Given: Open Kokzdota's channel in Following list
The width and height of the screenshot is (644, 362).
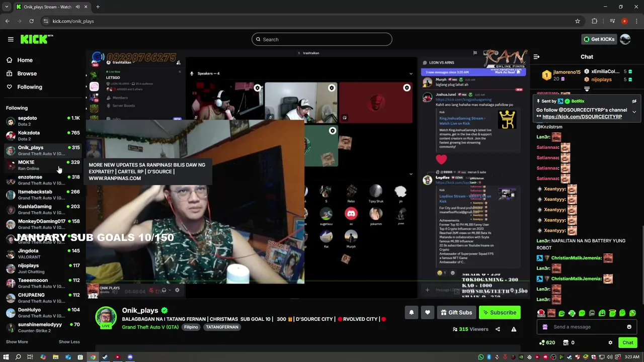Looking at the screenshot, I should [x=43, y=136].
